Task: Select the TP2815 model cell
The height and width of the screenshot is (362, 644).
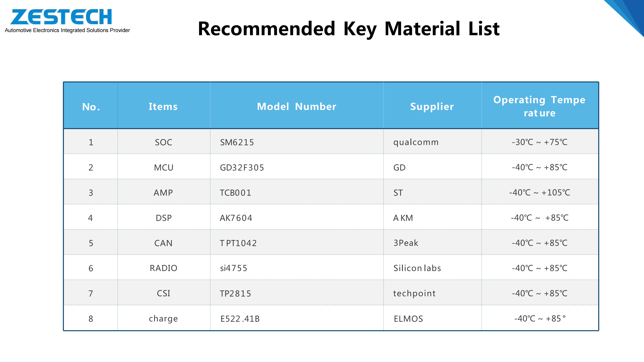Action: point(235,293)
